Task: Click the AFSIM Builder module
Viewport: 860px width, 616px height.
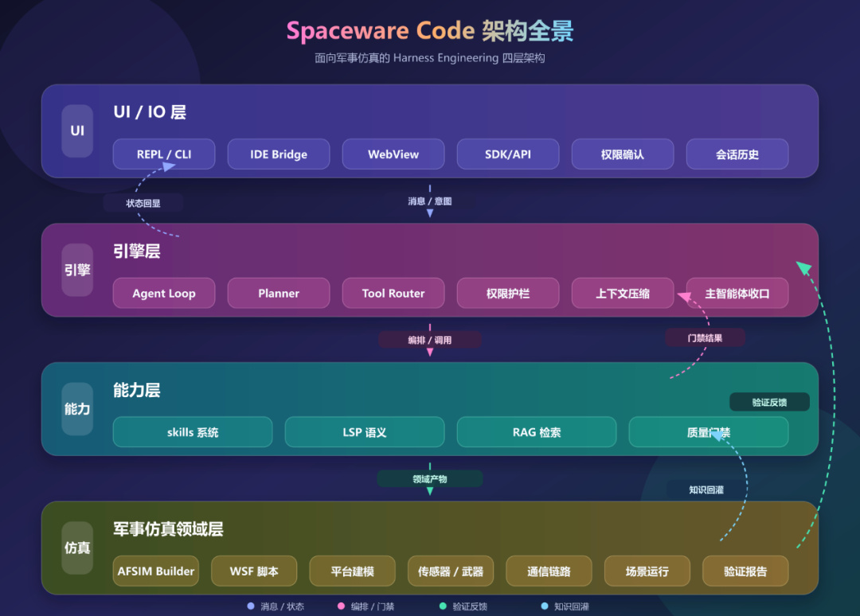Action: 156,571
